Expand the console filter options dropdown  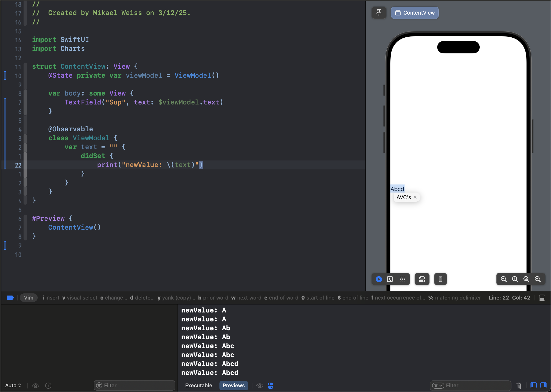[x=438, y=385]
